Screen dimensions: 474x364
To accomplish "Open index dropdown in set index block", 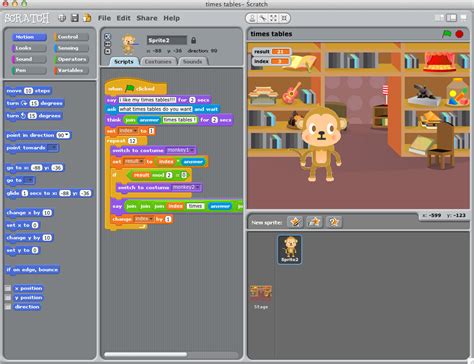I will click(135, 131).
